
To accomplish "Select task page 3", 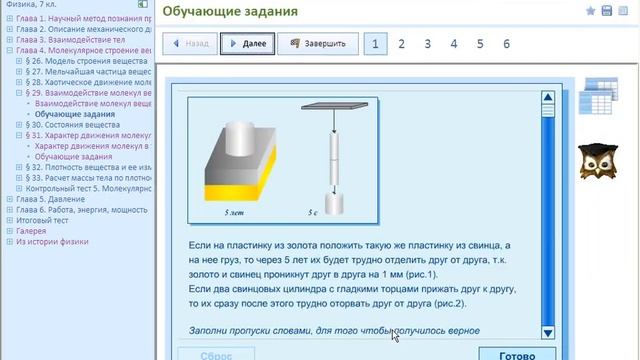I will 427,44.
